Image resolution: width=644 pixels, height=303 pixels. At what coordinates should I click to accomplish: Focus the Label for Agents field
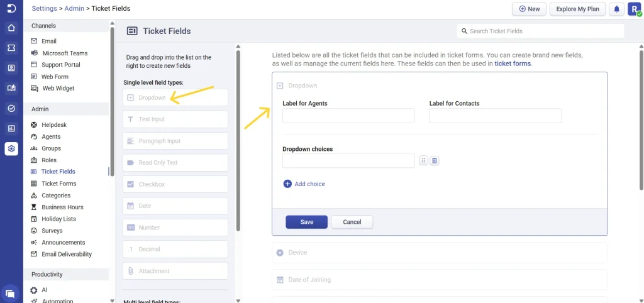tap(348, 116)
